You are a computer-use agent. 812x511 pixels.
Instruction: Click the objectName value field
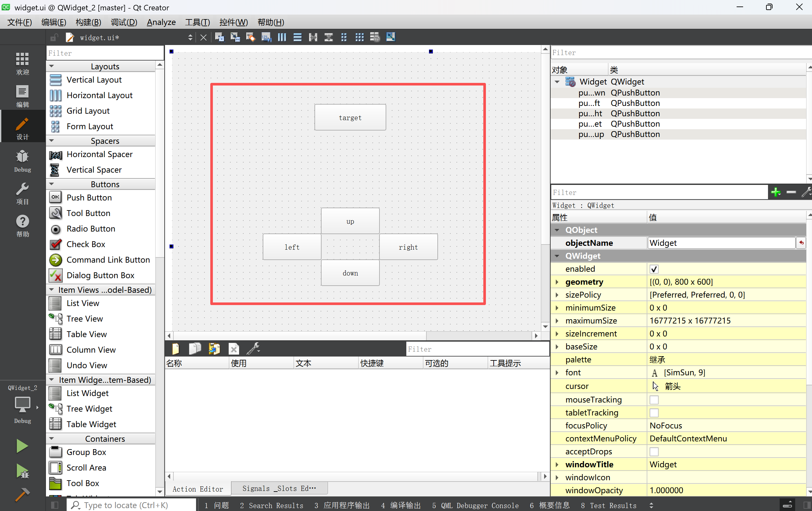point(721,243)
